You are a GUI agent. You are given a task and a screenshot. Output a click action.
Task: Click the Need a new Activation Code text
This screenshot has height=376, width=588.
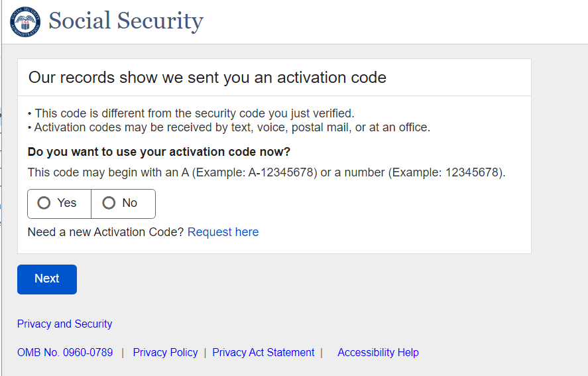click(x=106, y=232)
